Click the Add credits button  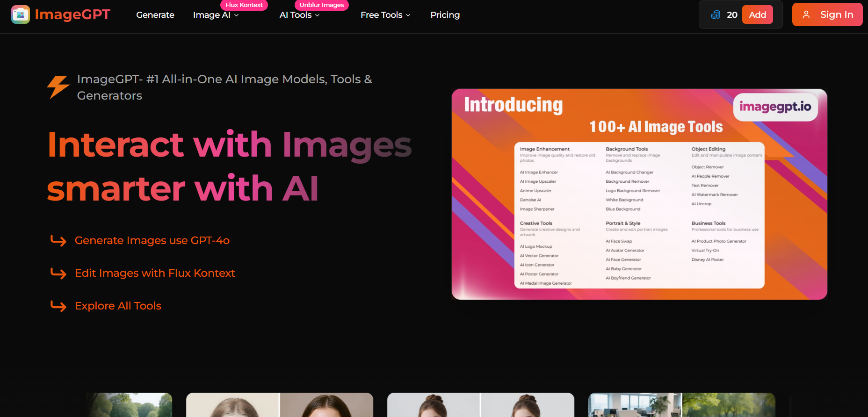(758, 14)
